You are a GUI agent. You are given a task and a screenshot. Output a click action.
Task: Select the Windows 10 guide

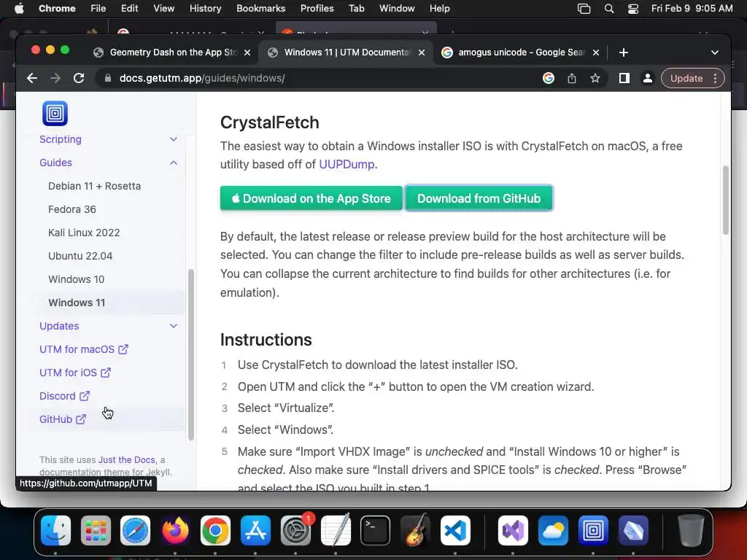pyautogui.click(x=76, y=279)
